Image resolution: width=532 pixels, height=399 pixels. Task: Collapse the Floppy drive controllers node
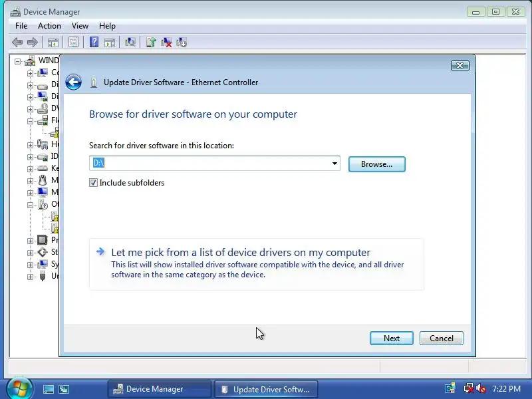point(30,121)
